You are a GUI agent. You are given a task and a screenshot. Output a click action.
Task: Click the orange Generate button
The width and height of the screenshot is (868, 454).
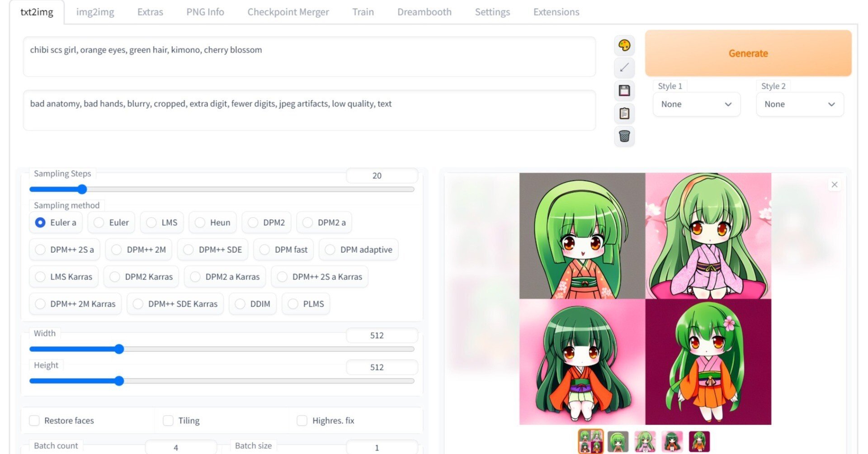[x=748, y=53]
